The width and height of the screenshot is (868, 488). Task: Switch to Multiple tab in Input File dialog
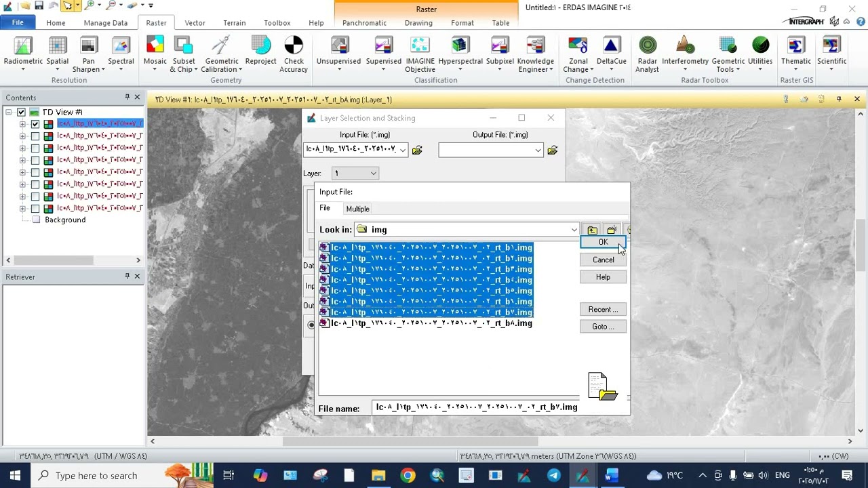tap(357, 209)
